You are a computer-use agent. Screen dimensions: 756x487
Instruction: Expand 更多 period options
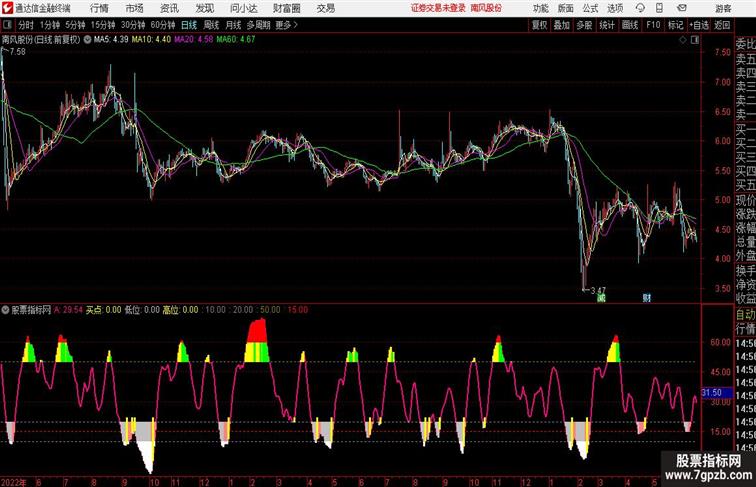[286, 25]
